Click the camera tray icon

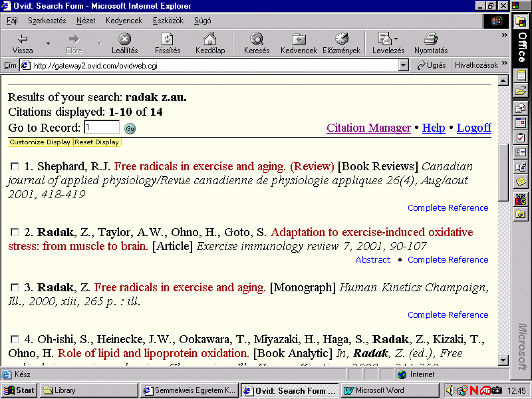pos(496,390)
